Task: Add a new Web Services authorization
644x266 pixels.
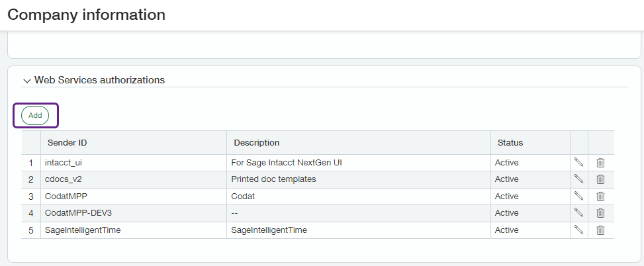Action: pos(35,115)
